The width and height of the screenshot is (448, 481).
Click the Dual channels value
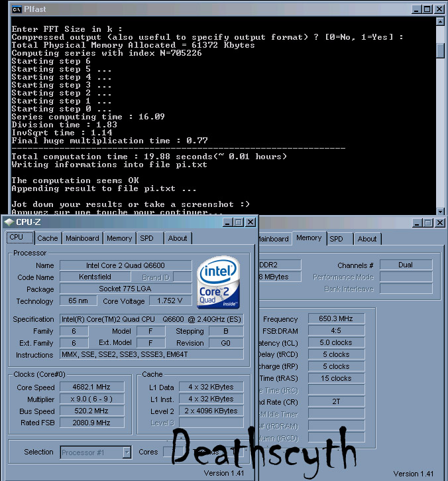click(406, 265)
